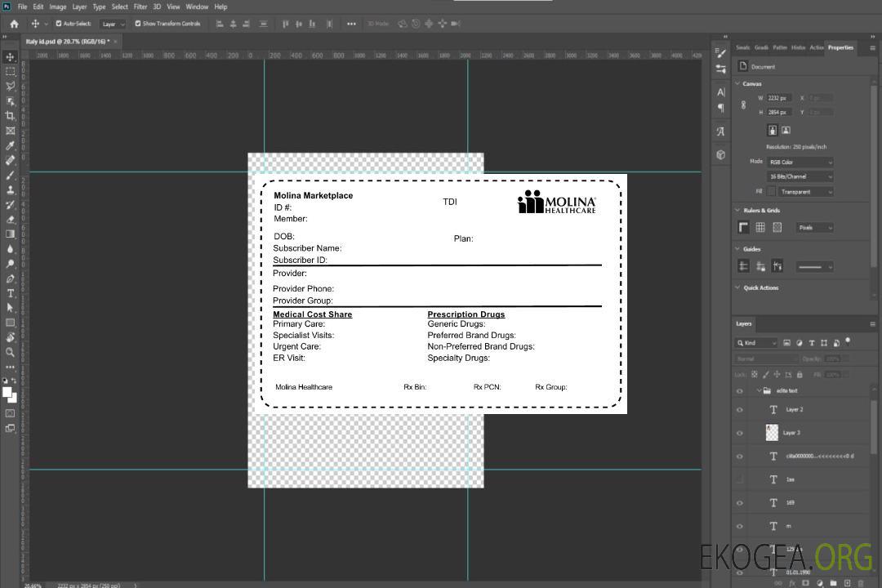The height and width of the screenshot is (588, 882).
Task: Toggle Quick Mask mode icon
Action: 10,413
